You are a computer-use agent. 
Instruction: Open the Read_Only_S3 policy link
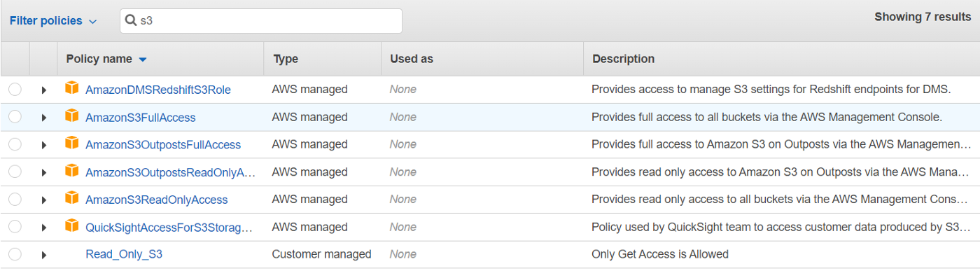[x=124, y=254]
